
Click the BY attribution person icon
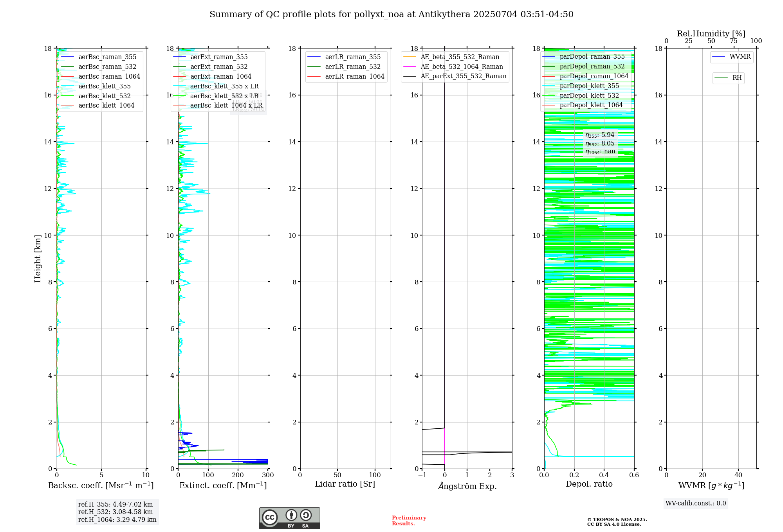click(x=291, y=515)
